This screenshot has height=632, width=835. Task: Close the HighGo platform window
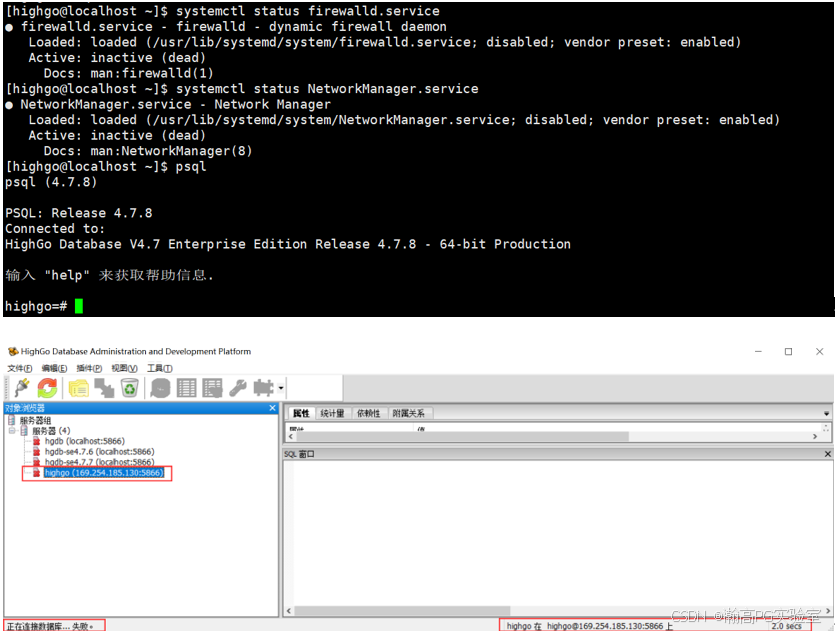tap(820, 351)
